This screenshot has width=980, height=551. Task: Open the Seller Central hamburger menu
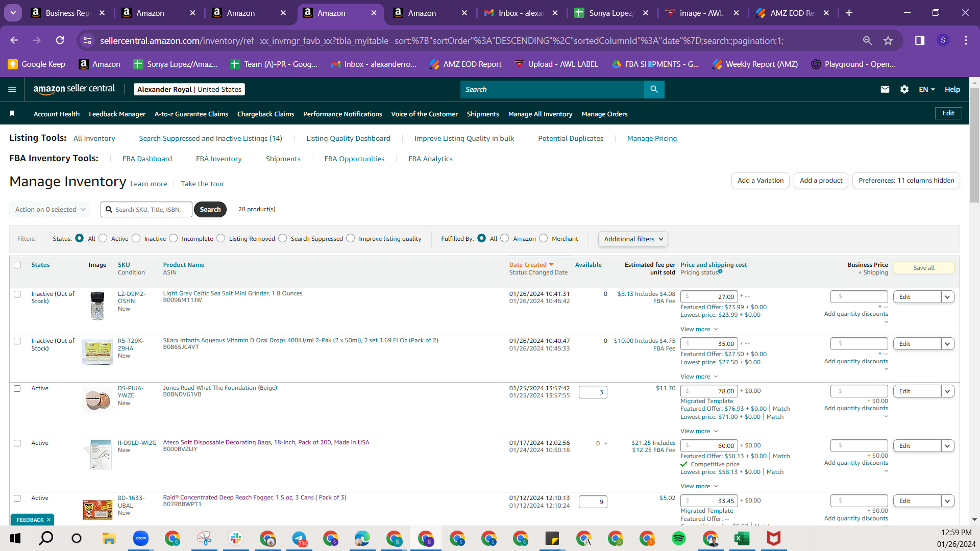click(12, 89)
